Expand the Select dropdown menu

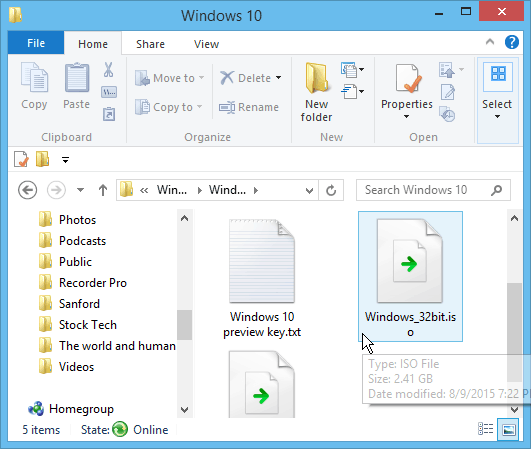point(497,101)
